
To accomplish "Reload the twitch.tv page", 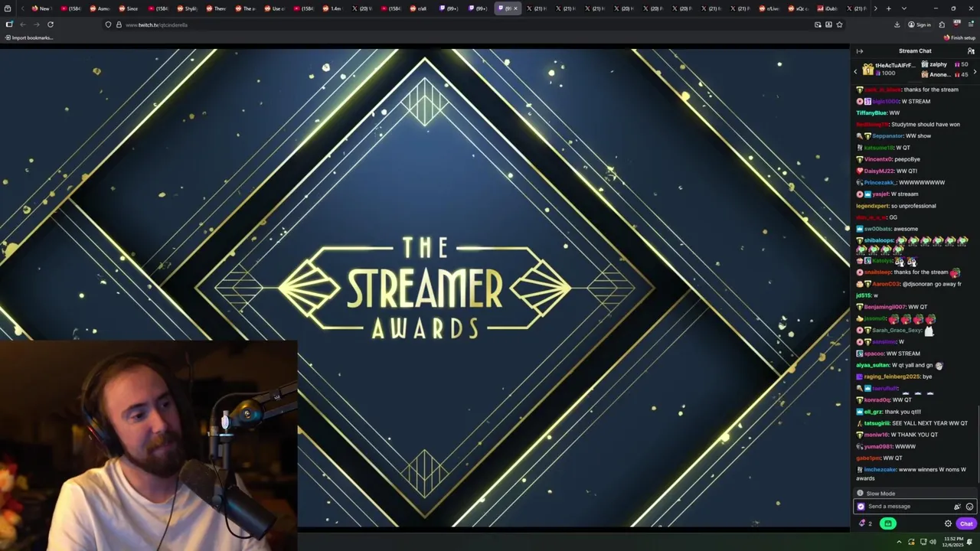I will (x=51, y=24).
